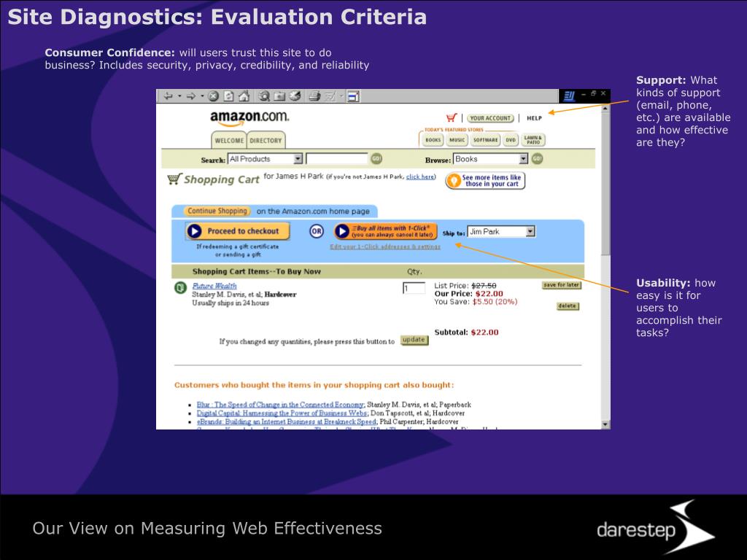Open the Software featured store
Viewport: 747px width, 560px height.
[485, 140]
